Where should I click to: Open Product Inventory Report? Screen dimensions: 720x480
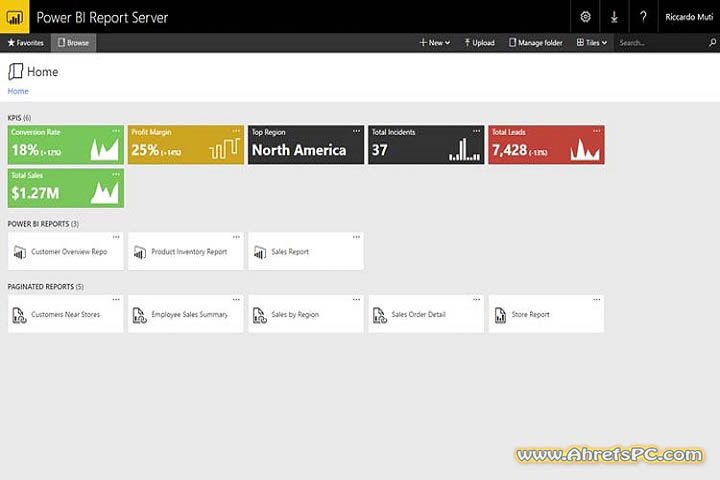click(186, 251)
